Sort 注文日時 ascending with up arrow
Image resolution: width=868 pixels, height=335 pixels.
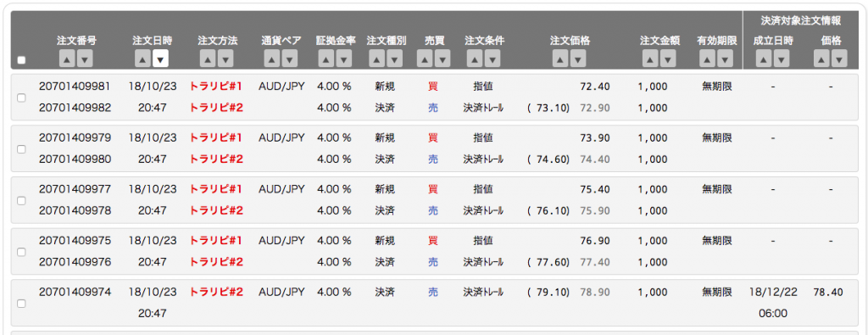point(142,59)
